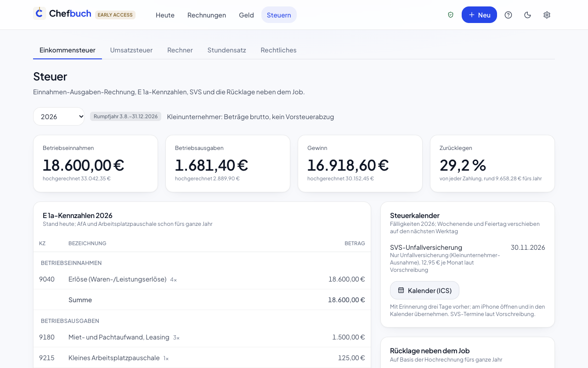Select the Einkommensteuer tab
The width and height of the screenshot is (588, 368).
[x=68, y=50]
